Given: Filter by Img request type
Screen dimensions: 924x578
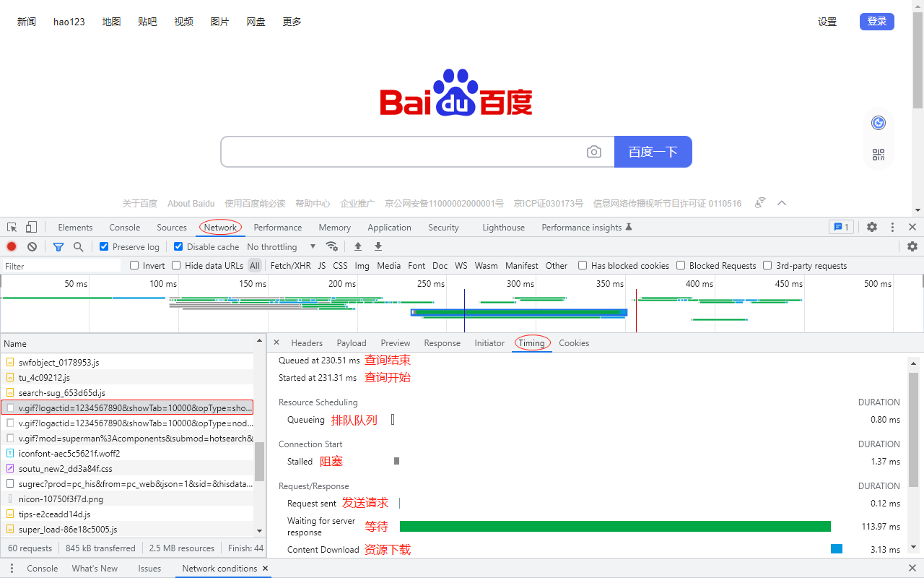Looking at the screenshot, I should point(362,265).
